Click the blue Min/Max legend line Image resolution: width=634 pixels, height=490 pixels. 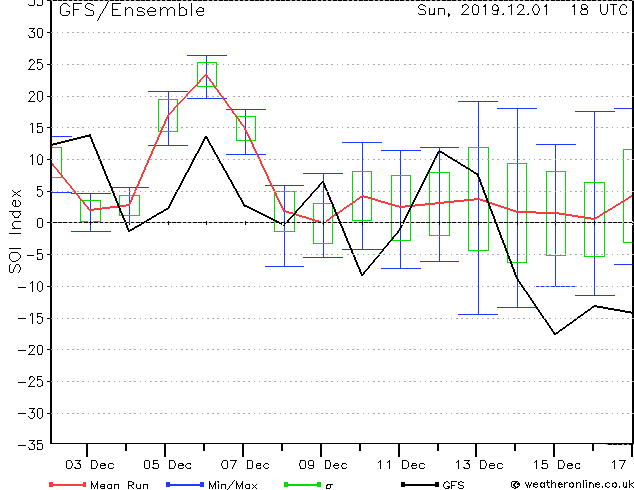click(185, 484)
